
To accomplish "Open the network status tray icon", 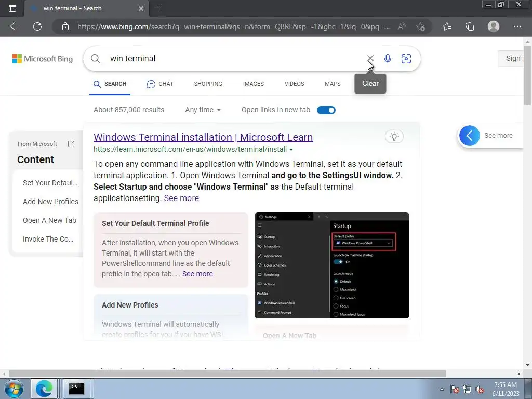I will click(467, 389).
